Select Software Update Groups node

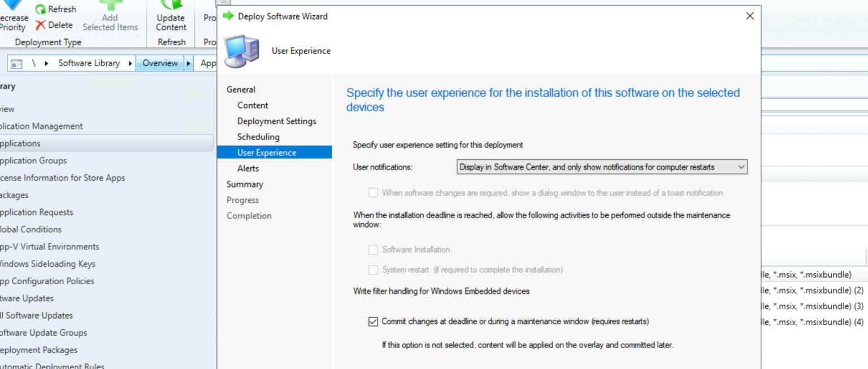[x=44, y=333]
